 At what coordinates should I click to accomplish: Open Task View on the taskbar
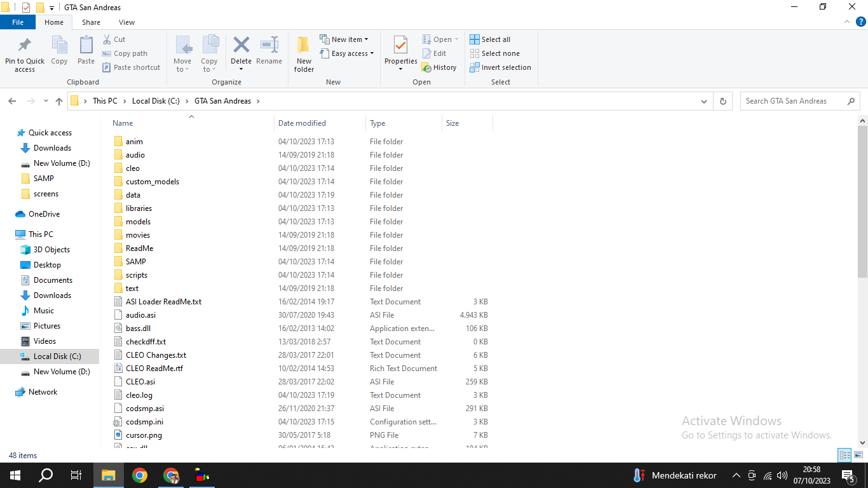tap(76, 475)
